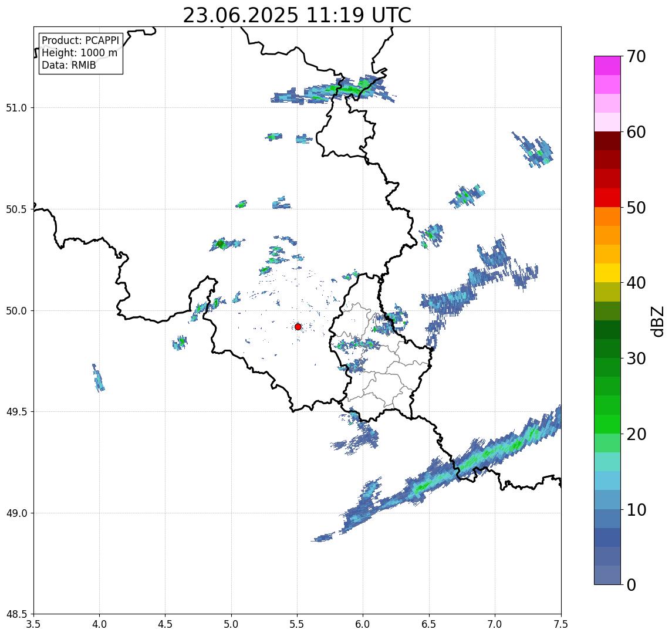The height and width of the screenshot is (636, 672).
Task: Click the 'Data: RMIB' label
Action: click(69, 65)
